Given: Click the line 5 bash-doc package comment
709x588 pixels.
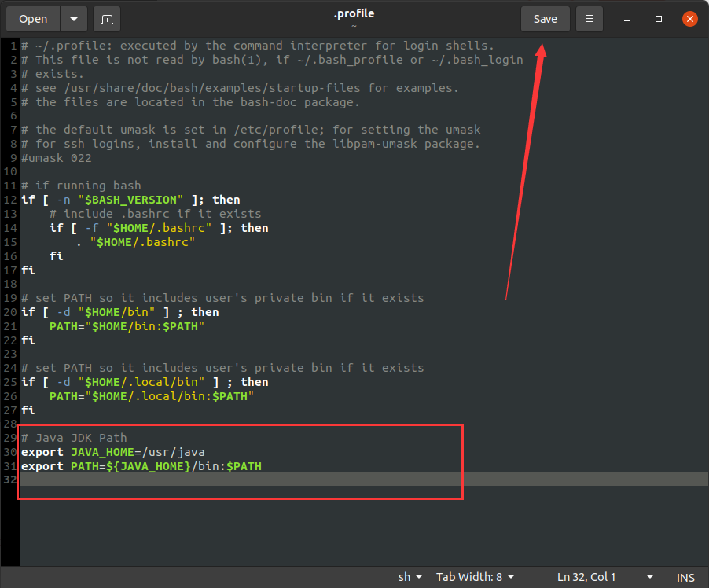Looking at the screenshot, I should [190, 101].
